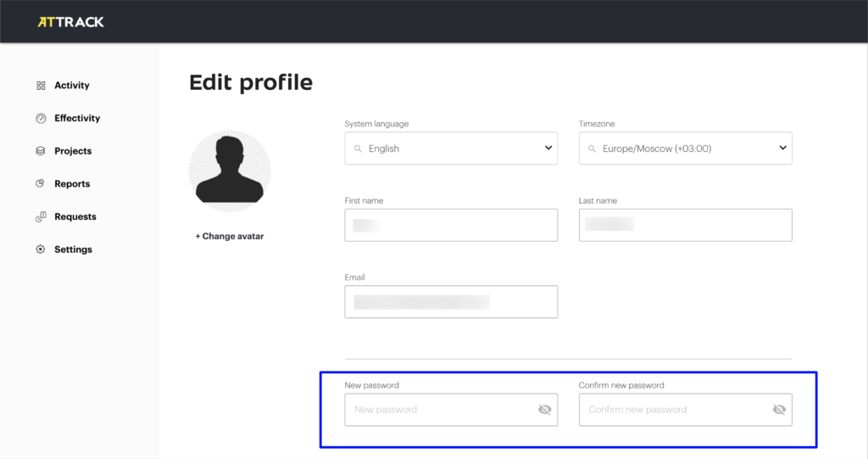868x459 pixels.
Task: Click the Requests icon in sidebar
Action: (x=41, y=216)
